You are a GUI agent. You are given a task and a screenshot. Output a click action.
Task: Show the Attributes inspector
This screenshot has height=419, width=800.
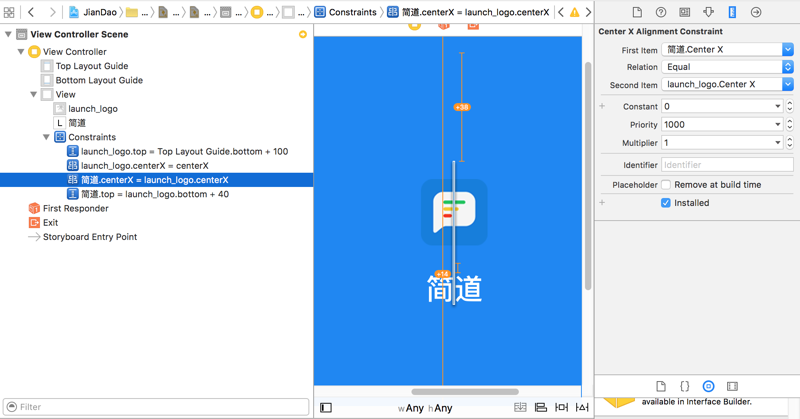tap(708, 12)
